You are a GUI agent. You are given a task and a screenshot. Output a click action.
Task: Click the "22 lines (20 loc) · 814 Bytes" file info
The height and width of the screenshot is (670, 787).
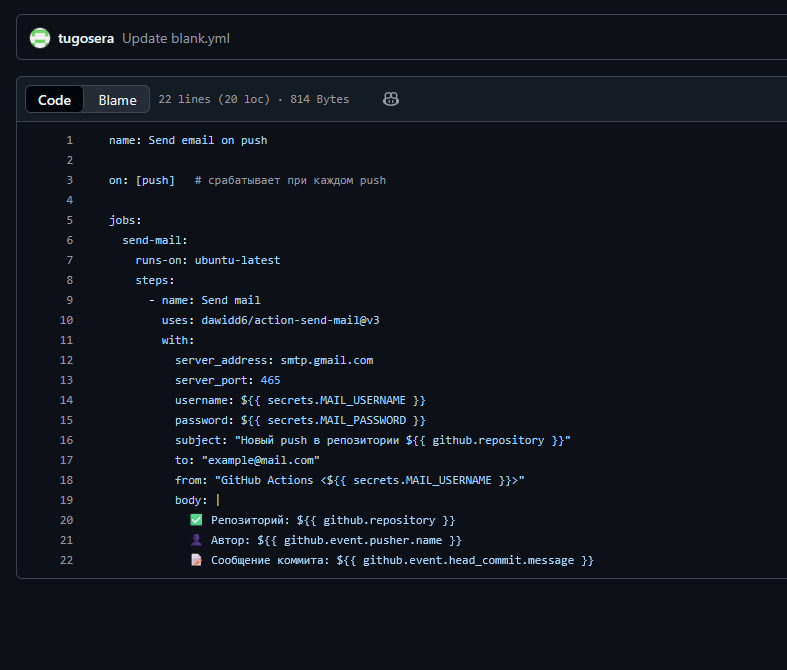pyautogui.click(x=254, y=99)
